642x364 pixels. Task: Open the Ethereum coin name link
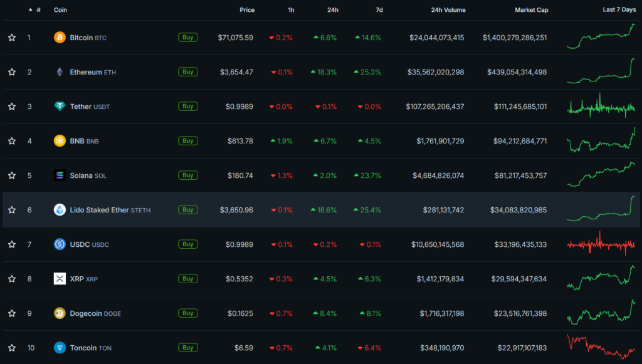point(85,71)
